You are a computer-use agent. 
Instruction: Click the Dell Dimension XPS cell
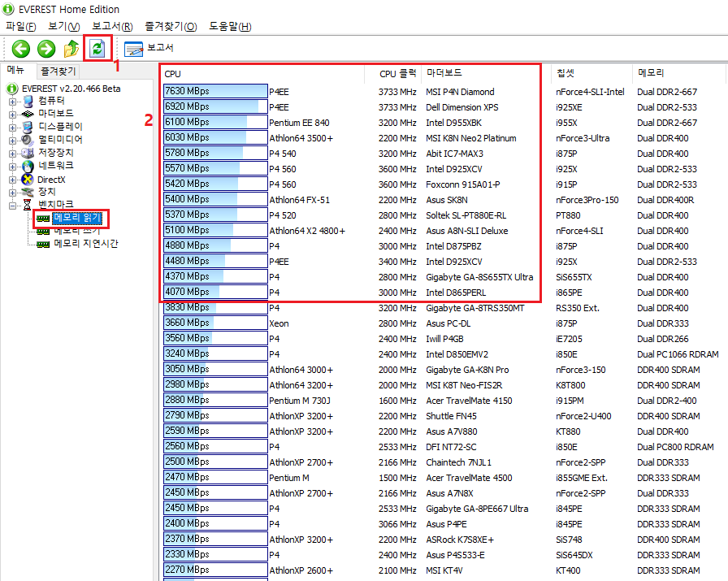tap(462, 107)
